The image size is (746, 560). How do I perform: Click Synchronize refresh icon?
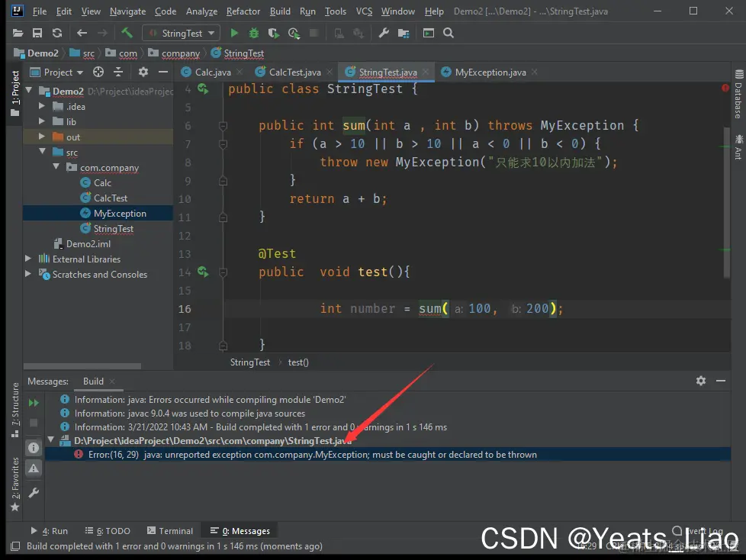[x=57, y=33]
